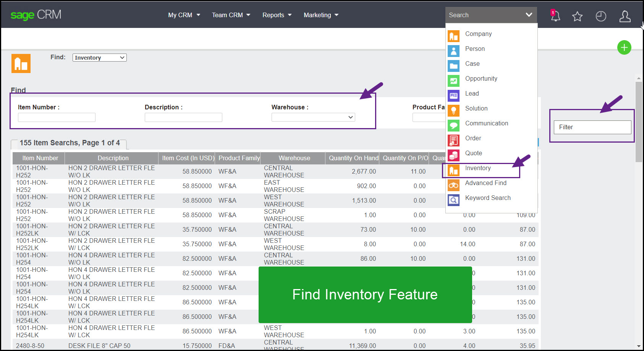Select the Opportunity icon

tap(453, 81)
